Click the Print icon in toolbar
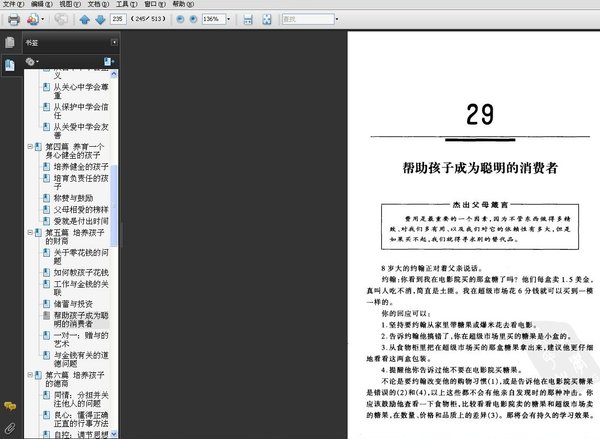600x439 pixels. (14, 19)
